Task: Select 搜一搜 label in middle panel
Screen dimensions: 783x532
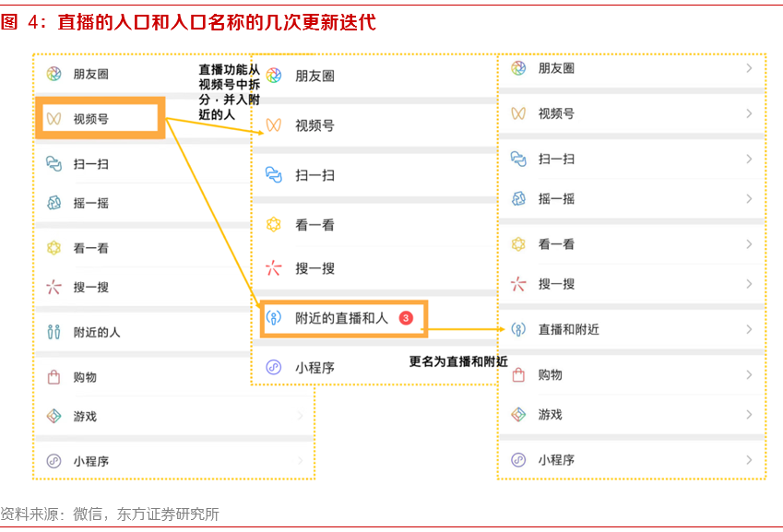Action: click(x=314, y=268)
